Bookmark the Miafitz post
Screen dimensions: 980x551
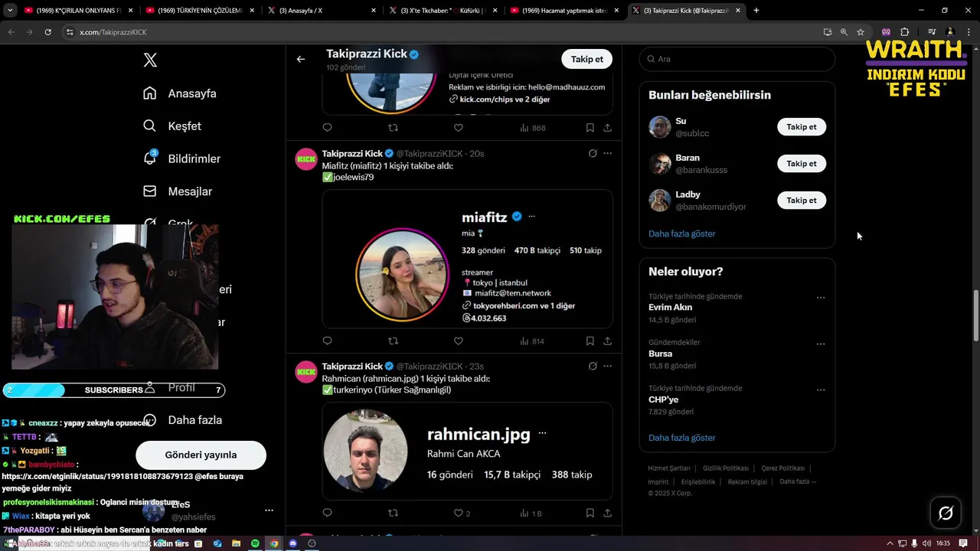click(x=590, y=341)
